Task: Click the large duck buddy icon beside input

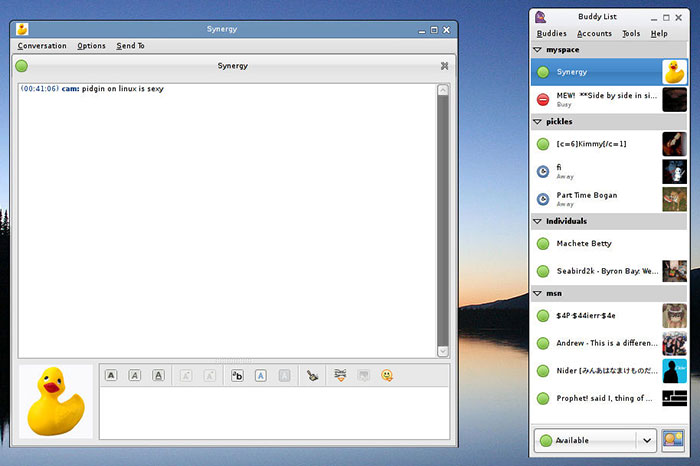Action: click(56, 401)
